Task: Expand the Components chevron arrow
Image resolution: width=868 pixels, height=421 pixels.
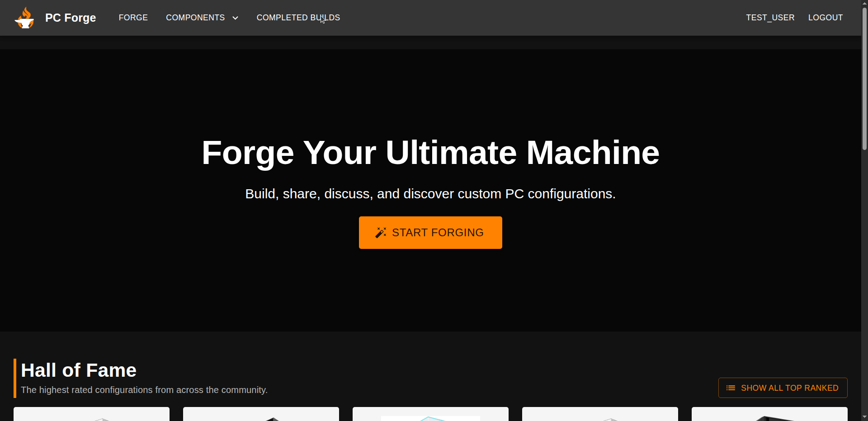Action: tap(235, 18)
